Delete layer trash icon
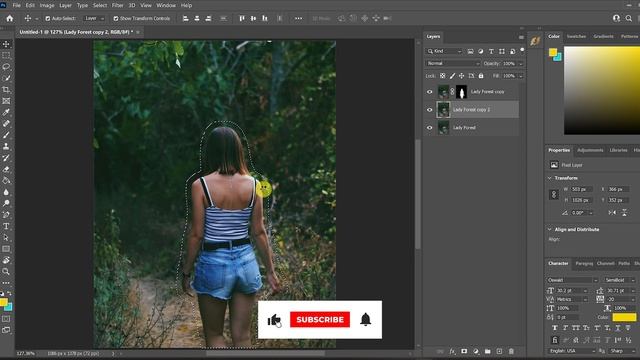640x360 pixels. [x=511, y=351]
